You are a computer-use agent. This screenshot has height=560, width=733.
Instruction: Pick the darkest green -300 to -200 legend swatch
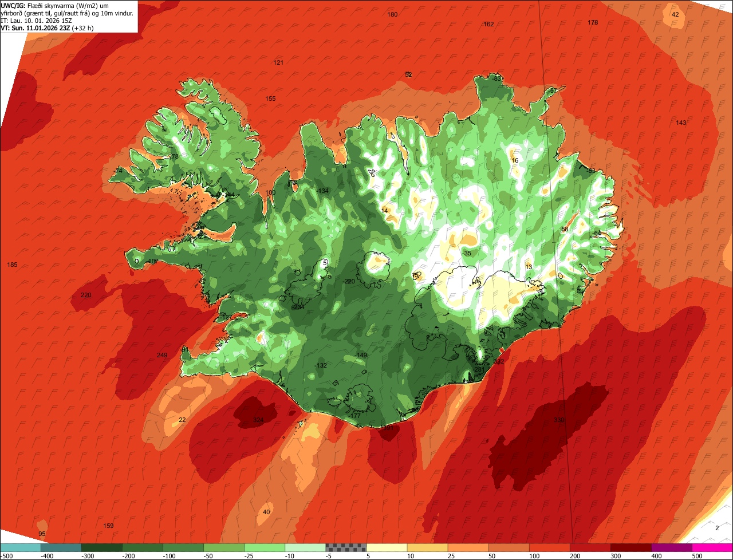pos(102,547)
